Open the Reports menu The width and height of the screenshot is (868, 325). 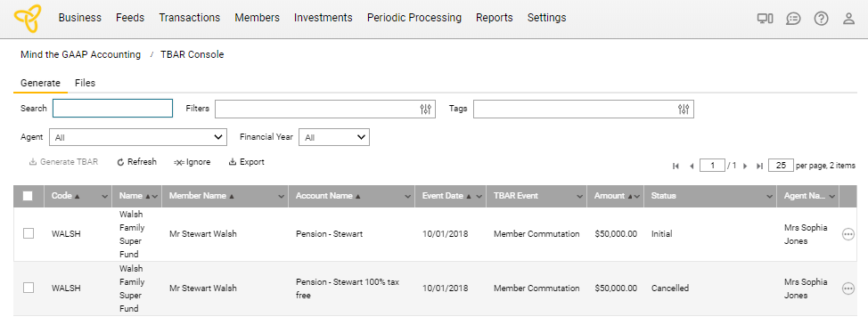tap(495, 18)
